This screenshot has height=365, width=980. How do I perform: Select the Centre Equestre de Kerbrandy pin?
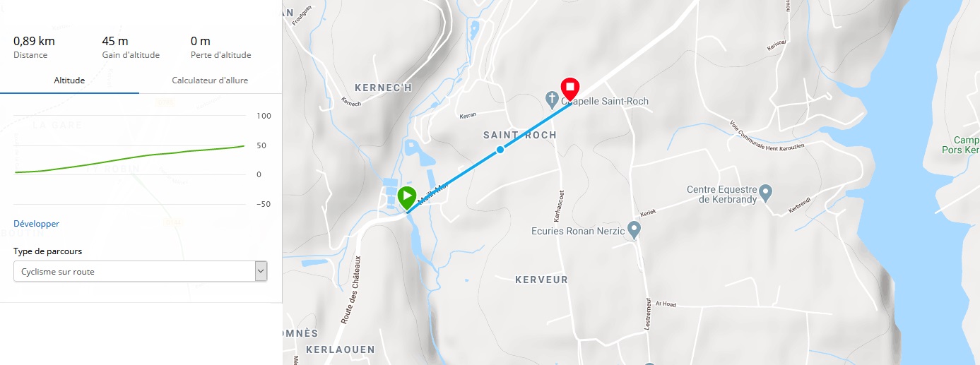(x=765, y=192)
